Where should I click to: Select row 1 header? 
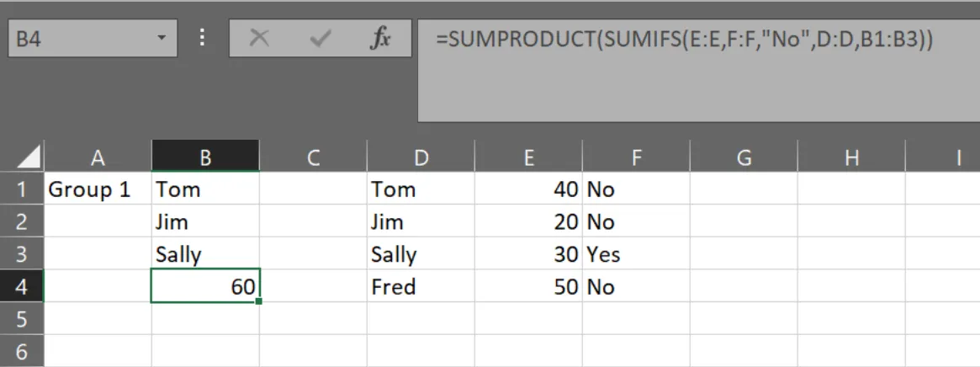click(22, 189)
